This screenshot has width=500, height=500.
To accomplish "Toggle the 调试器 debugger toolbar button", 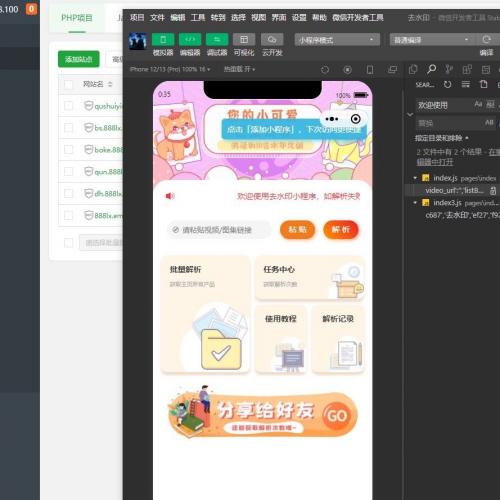I will (217, 40).
